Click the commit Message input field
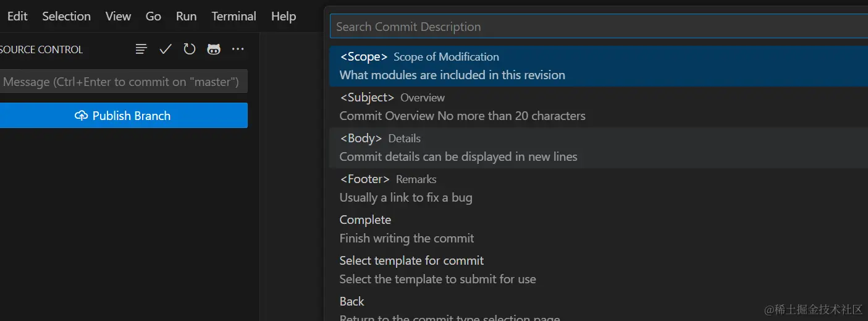The height and width of the screenshot is (321, 868). coord(122,82)
